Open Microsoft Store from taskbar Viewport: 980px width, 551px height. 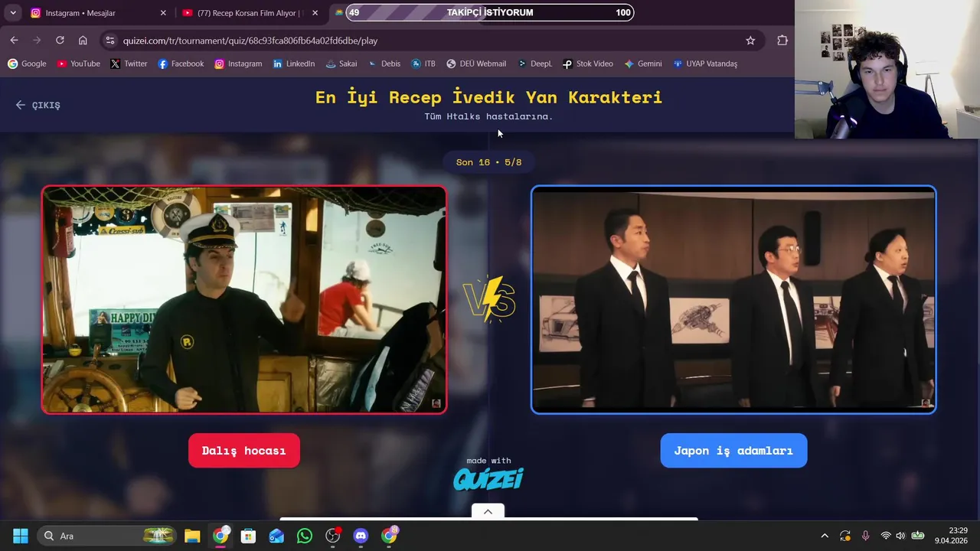248,536
